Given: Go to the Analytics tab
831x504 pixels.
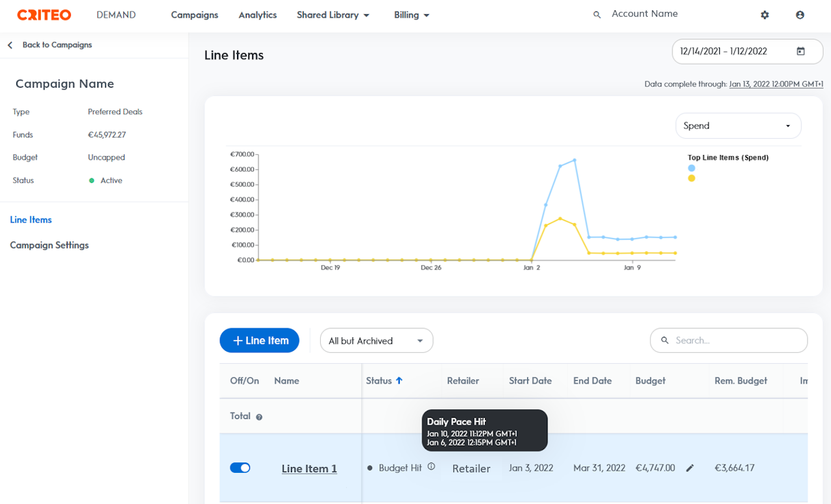Looking at the screenshot, I should pyautogui.click(x=257, y=15).
